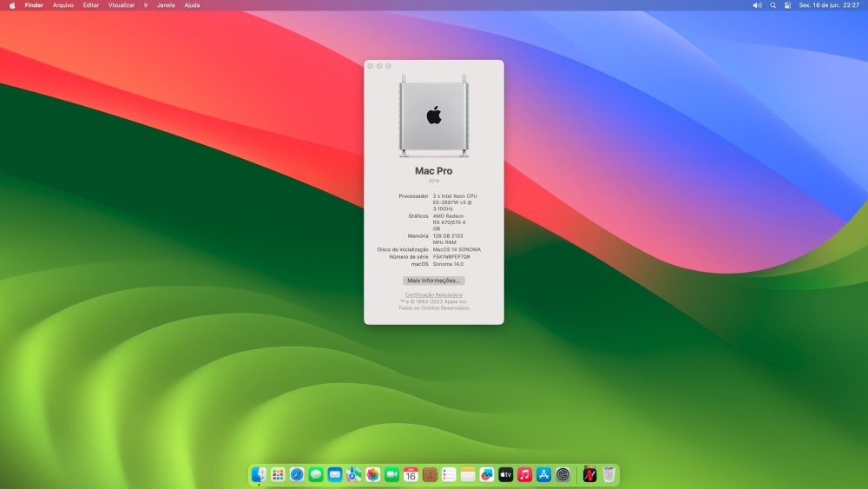Open the Ajuda menu
The image size is (868, 489).
click(192, 5)
